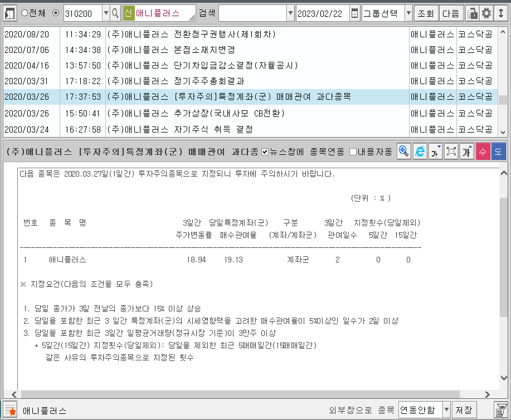Image resolution: width=511 pixels, height=420 pixels.
Task: Select the 전체 radio button
Action: pyautogui.click(x=24, y=13)
